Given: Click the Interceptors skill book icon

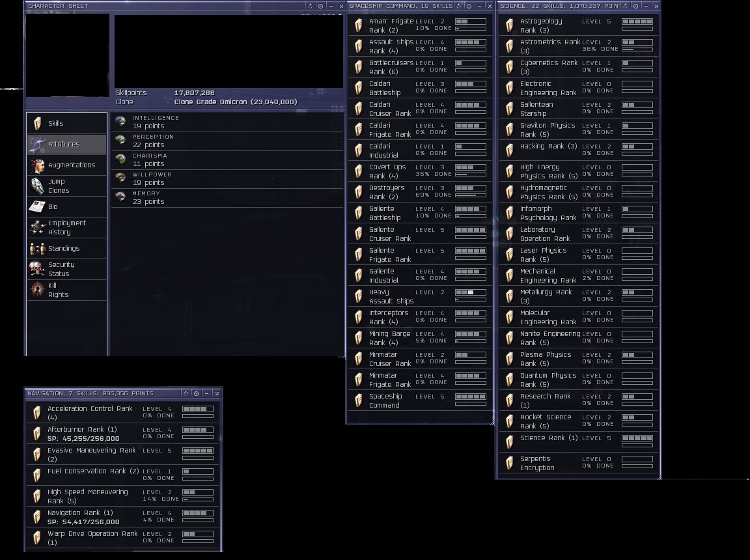Looking at the screenshot, I should click(x=358, y=317).
